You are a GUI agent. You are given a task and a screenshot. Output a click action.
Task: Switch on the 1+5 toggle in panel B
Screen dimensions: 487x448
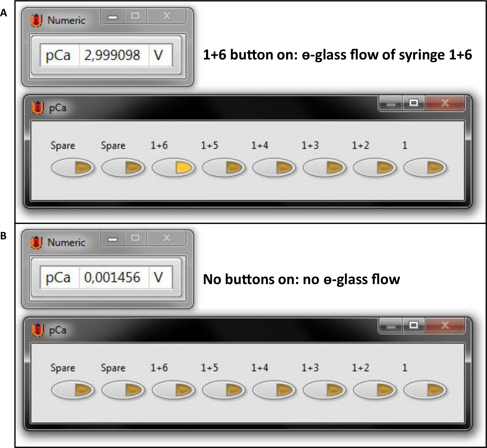(x=224, y=390)
